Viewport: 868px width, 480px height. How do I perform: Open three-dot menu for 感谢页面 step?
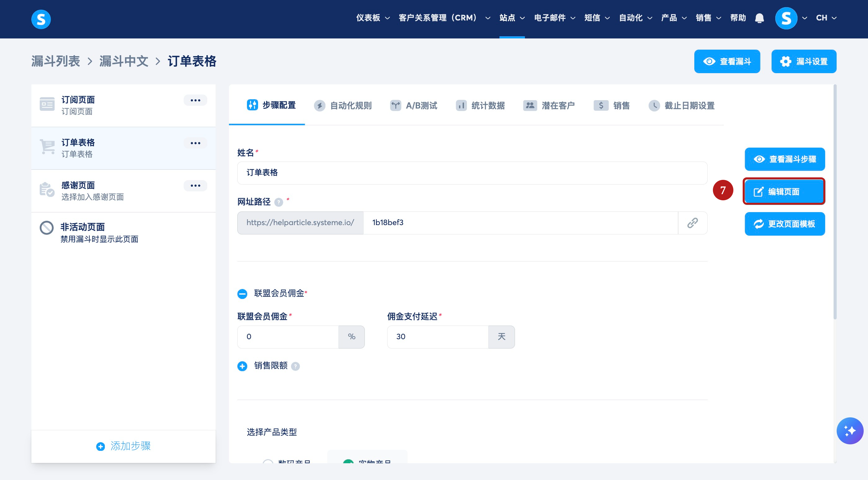tap(195, 186)
